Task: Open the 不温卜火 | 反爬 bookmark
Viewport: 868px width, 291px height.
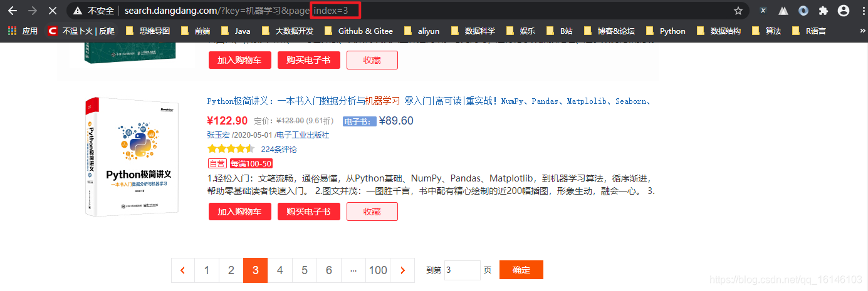Action: [82, 31]
